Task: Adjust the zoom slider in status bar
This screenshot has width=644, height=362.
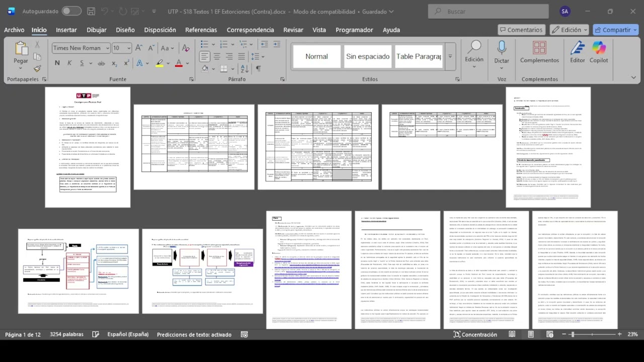Action: 592,334
